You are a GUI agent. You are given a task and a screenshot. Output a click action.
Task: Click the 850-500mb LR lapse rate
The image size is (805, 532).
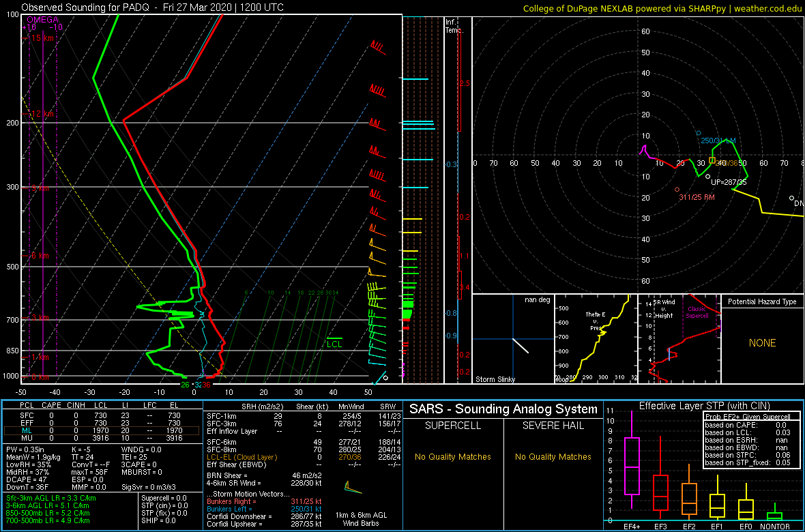tap(48, 513)
